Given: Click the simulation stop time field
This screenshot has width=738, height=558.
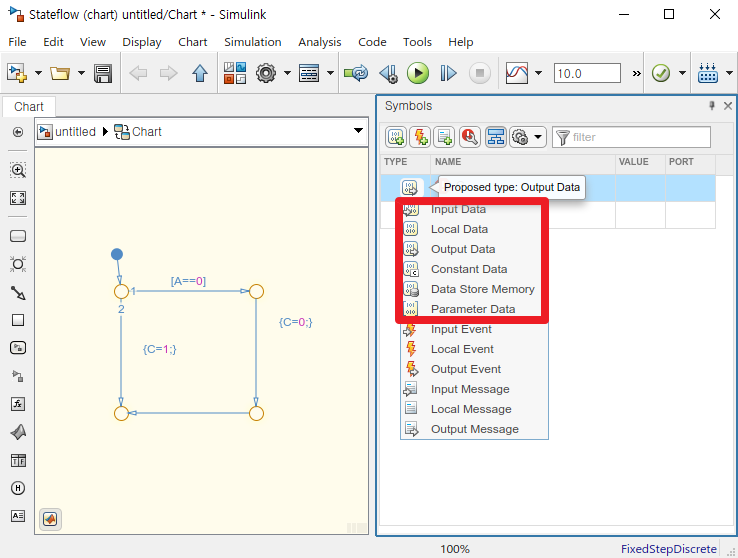Looking at the screenshot, I should pyautogui.click(x=587, y=73).
